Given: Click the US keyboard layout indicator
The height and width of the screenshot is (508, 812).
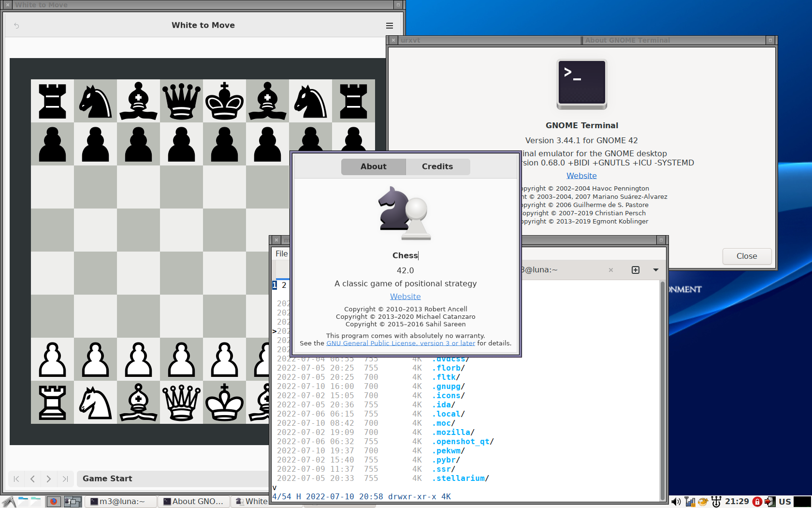Looking at the screenshot, I should (785, 502).
